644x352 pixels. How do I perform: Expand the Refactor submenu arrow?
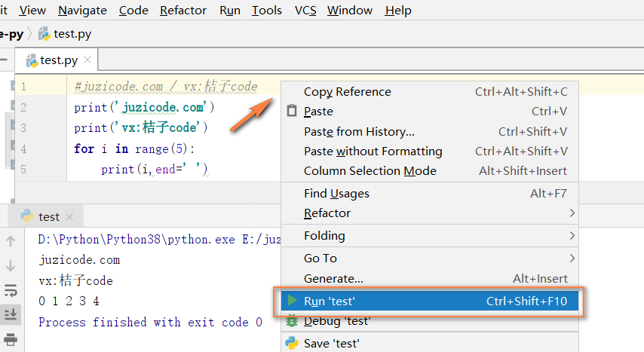click(x=572, y=213)
